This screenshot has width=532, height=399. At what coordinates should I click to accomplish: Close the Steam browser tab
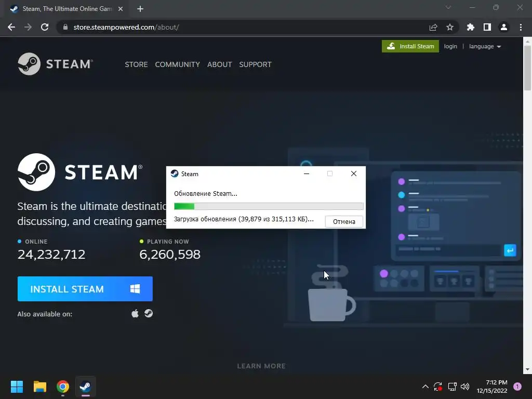[121, 9]
